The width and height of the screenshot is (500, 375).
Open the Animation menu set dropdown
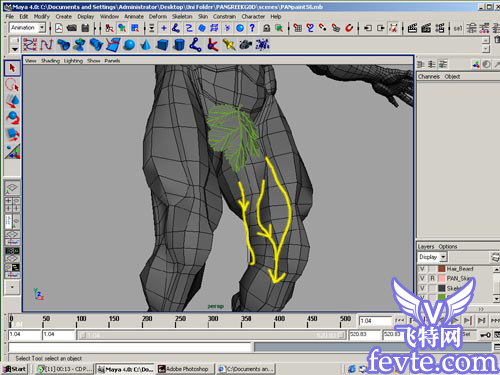42,28
